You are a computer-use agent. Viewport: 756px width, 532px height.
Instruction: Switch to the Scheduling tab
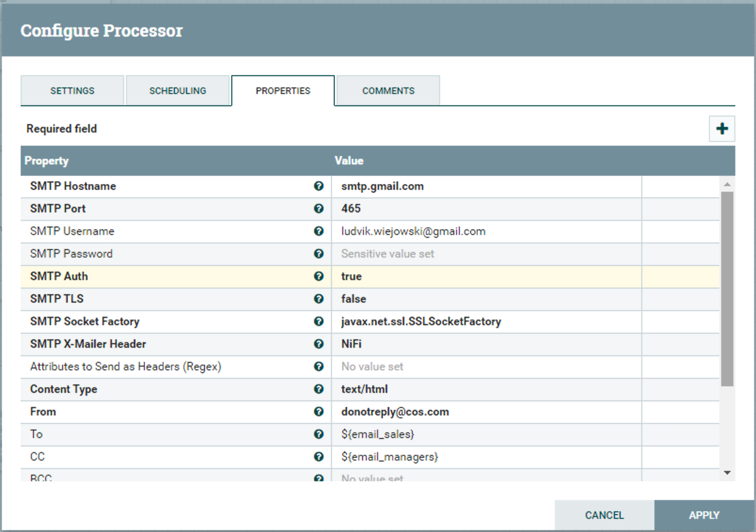point(178,90)
